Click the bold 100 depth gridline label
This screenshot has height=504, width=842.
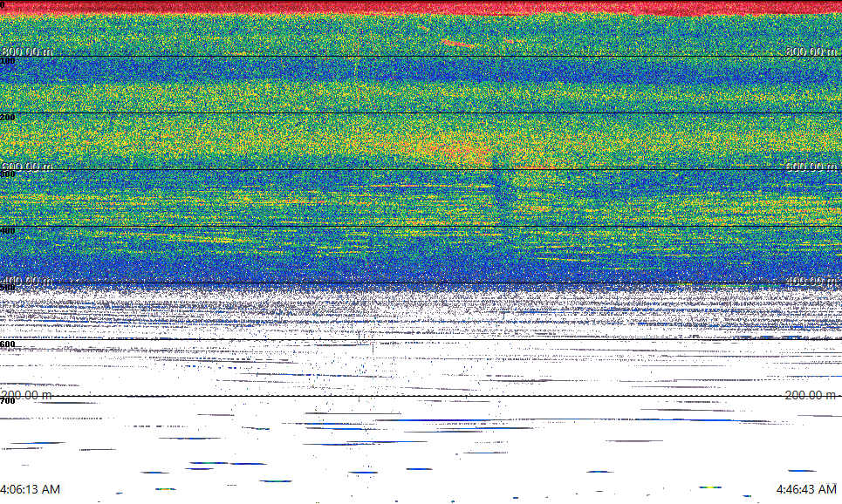tap(8, 61)
